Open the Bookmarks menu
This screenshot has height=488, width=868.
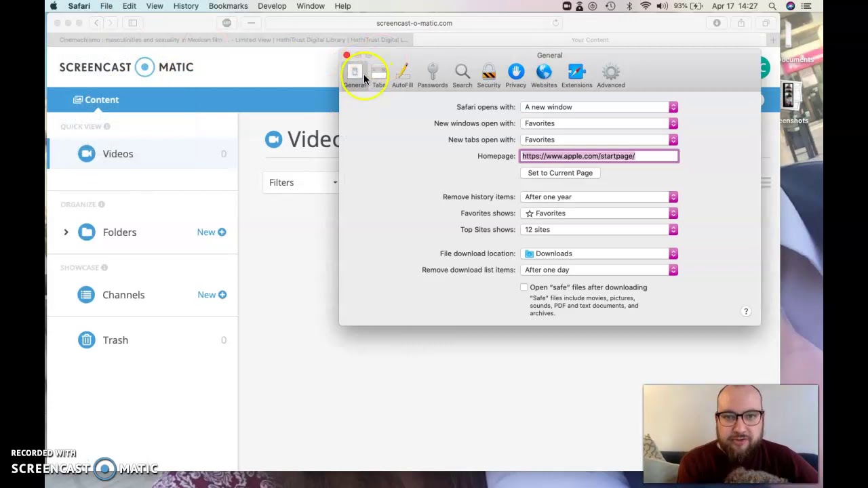[x=228, y=6]
